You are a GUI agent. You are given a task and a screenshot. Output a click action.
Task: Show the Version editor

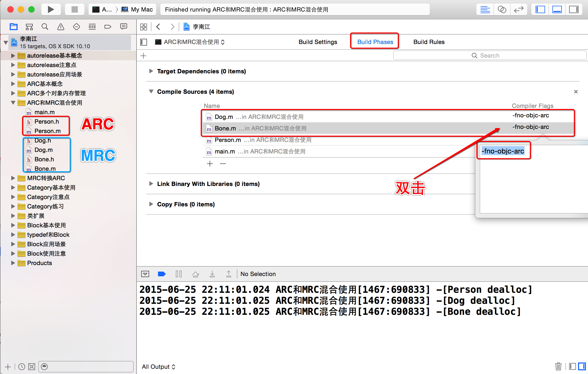[519, 10]
